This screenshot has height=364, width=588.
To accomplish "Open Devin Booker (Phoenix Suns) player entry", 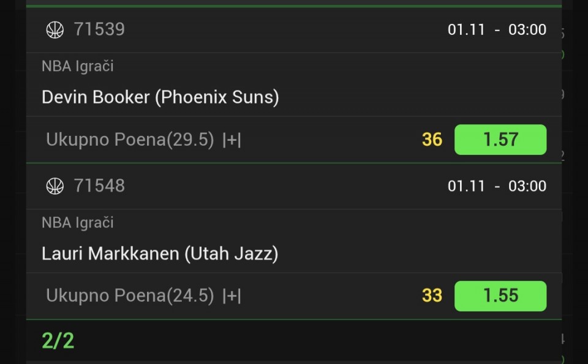I will 160,97.
